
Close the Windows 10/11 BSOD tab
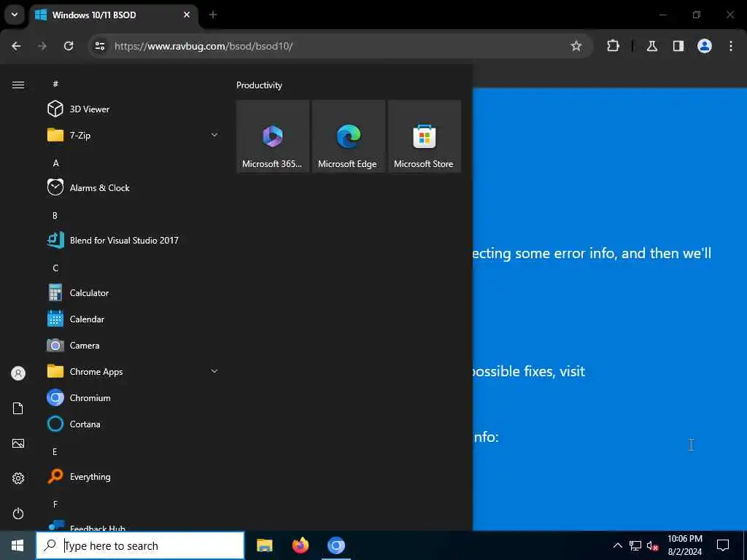(x=187, y=15)
